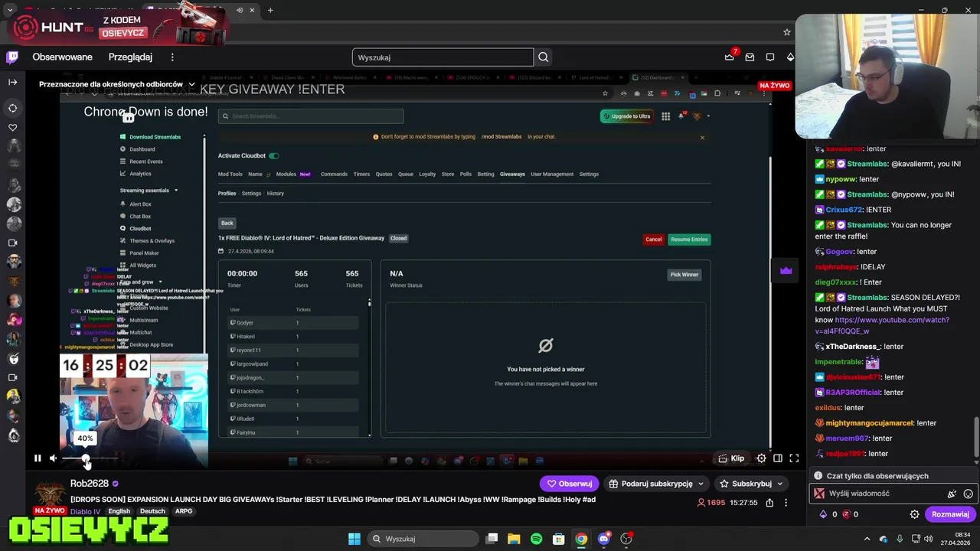The image size is (980, 551).
Task: Switch to Obserwowane tab
Action: point(62,57)
